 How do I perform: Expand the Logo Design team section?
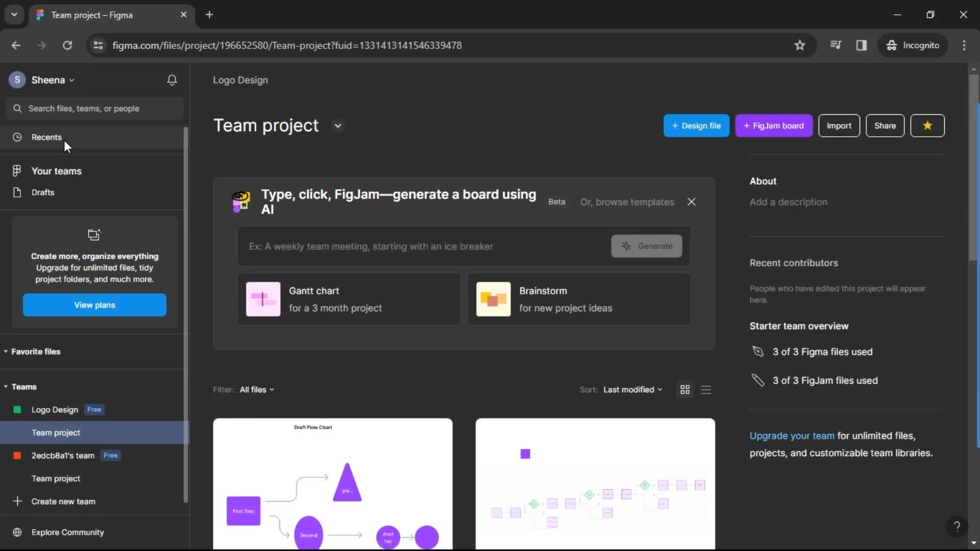pyautogui.click(x=55, y=409)
